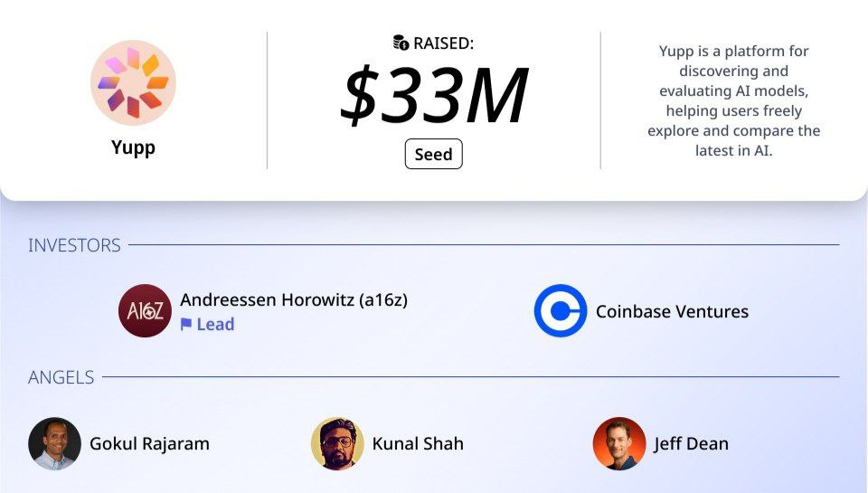Click the Lead flag icon
The width and height of the screenshot is (868, 493).
186,325
